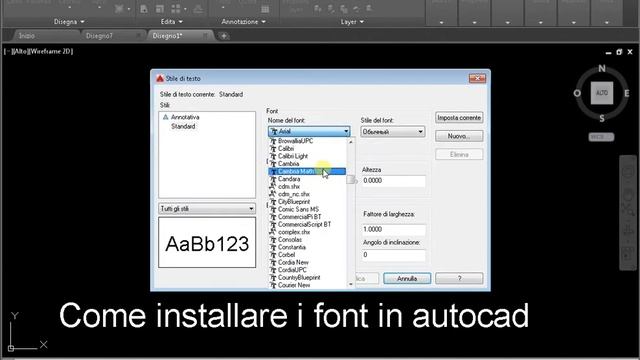This screenshot has width=640, height=360.
Task: Select Calibri Light in the font list
Action: pyautogui.click(x=307, y=156)
